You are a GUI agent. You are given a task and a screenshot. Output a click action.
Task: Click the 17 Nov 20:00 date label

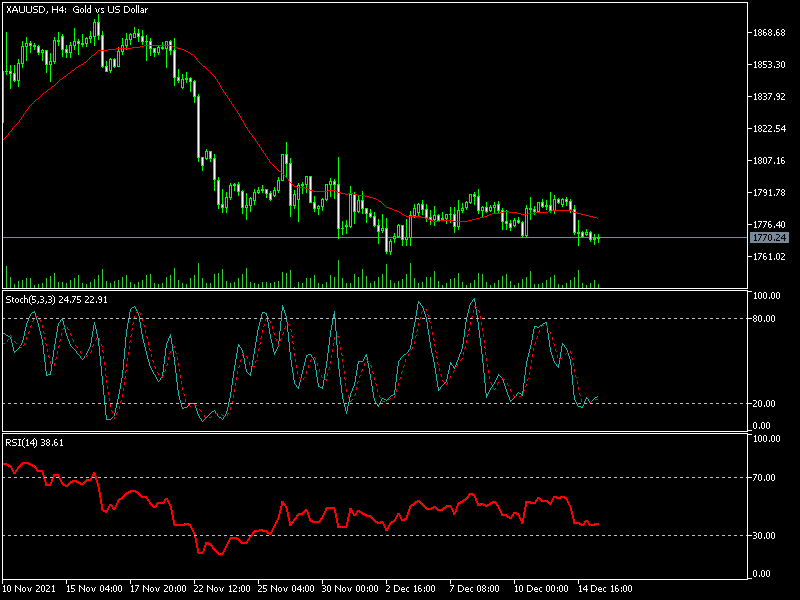click(158, 589)
